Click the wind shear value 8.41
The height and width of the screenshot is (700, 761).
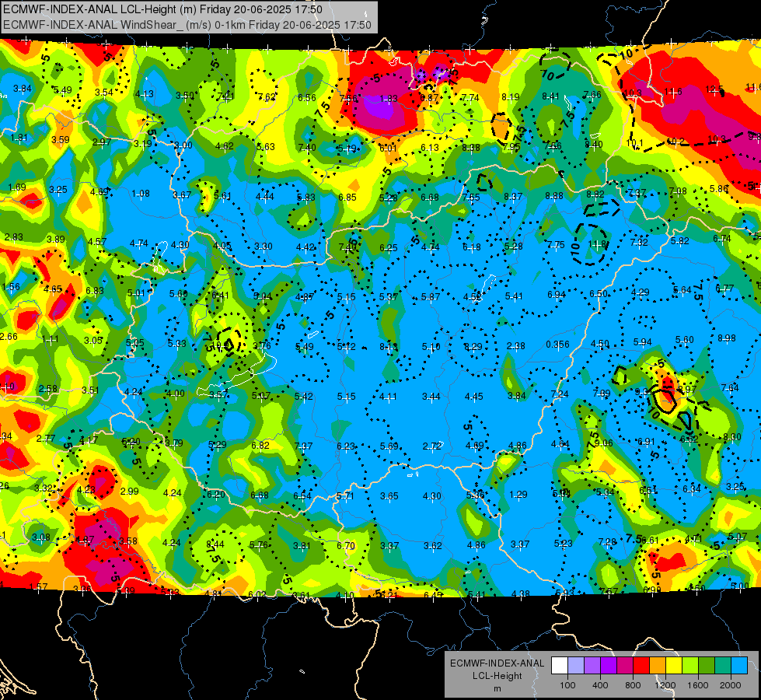[x=551, y=96]
